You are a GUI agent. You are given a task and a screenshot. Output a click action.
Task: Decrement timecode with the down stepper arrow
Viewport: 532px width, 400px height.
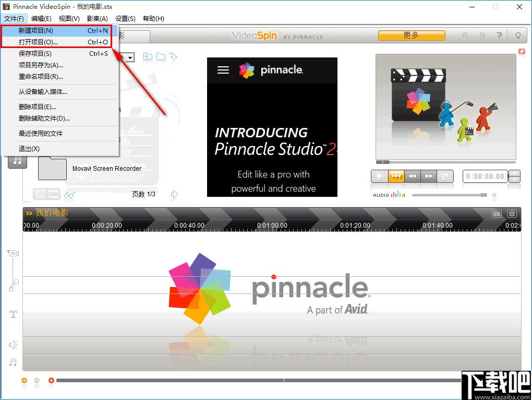[515, 179]
